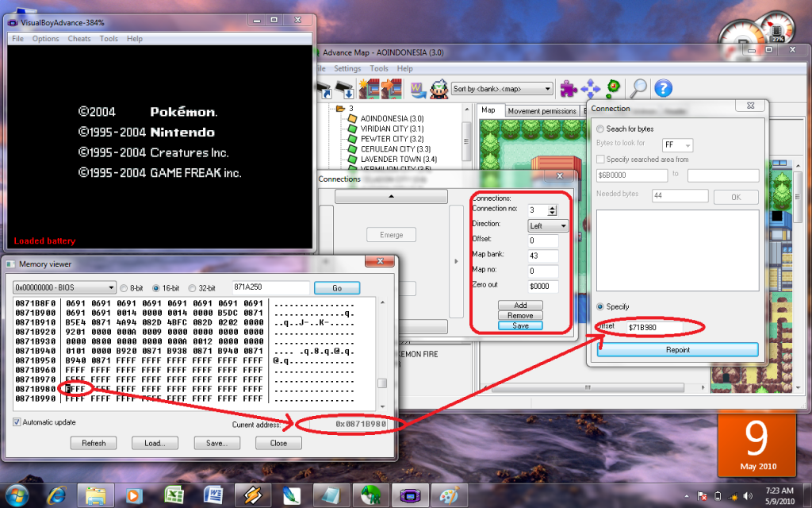Switch to the green Advance Map taskbar icon
The width and height of the screenshot is (812, 508).
pos(371,495)
